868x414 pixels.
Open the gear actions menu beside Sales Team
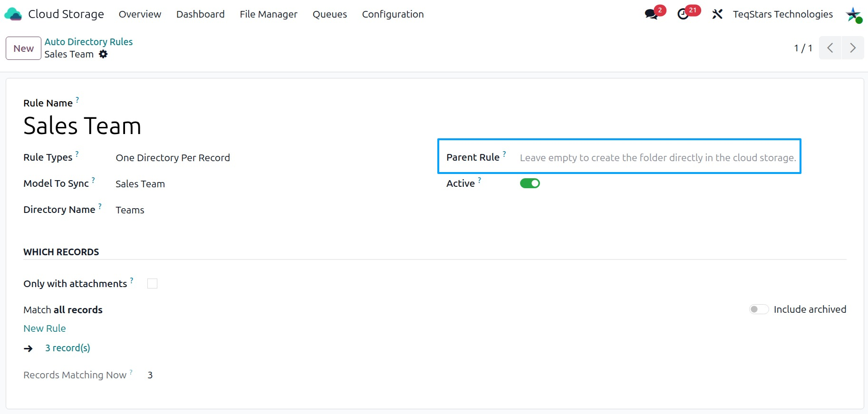pos(103,54)
